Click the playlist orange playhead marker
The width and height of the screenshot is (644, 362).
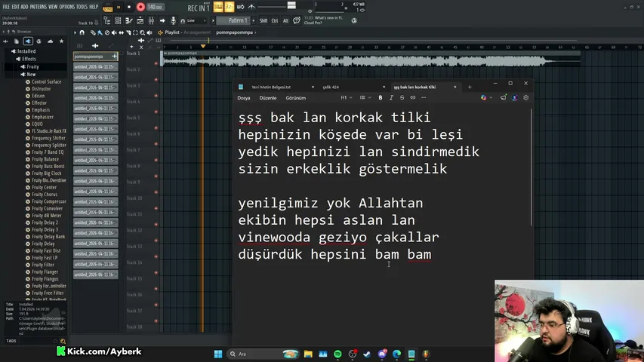click(x=203, y=47)
